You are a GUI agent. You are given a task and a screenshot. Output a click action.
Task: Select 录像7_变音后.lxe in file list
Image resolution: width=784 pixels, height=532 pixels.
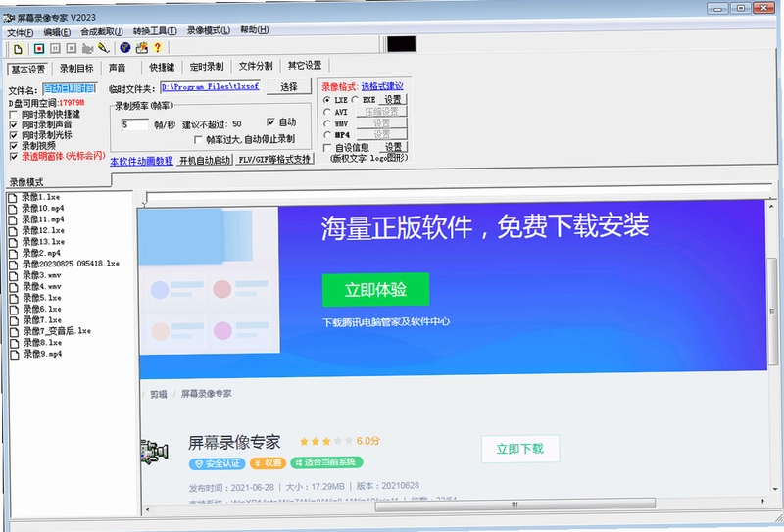click(x=57, y=331)
